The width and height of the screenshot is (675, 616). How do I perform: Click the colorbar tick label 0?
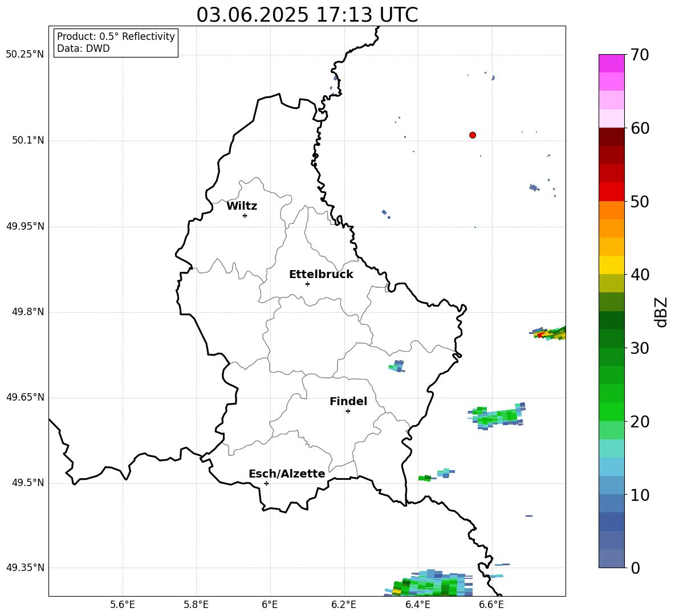click(635, 568)
